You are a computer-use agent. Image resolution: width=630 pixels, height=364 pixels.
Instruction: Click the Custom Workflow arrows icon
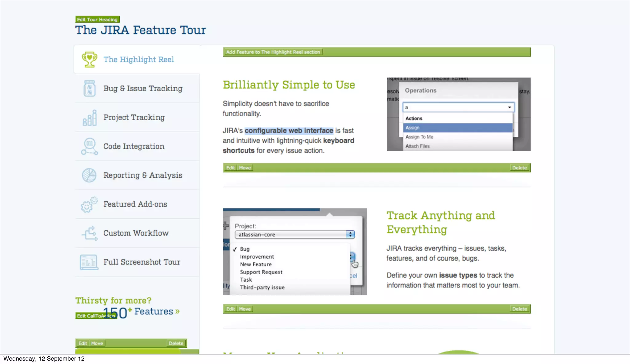click(90, 233)
